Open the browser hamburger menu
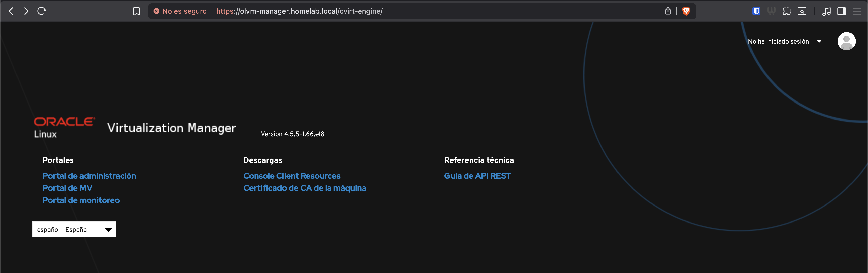 pyautogui.click(x=857, y=11)
